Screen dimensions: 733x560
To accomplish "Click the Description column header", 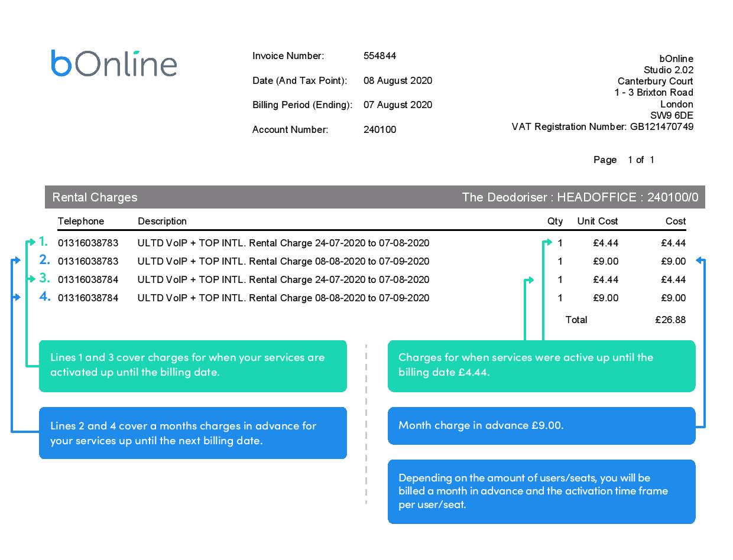I will (x=162, y=222).
